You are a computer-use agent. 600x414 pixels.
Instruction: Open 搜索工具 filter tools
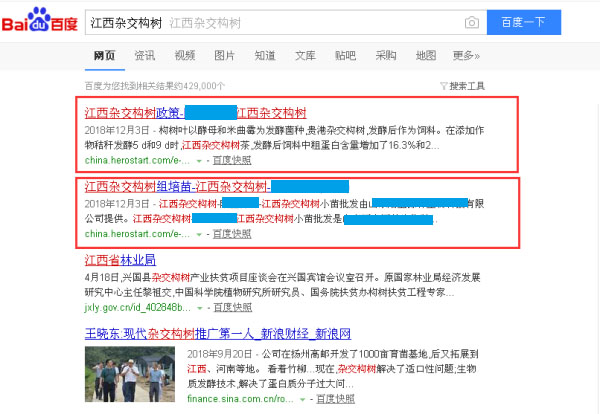(x=462, y=86)
